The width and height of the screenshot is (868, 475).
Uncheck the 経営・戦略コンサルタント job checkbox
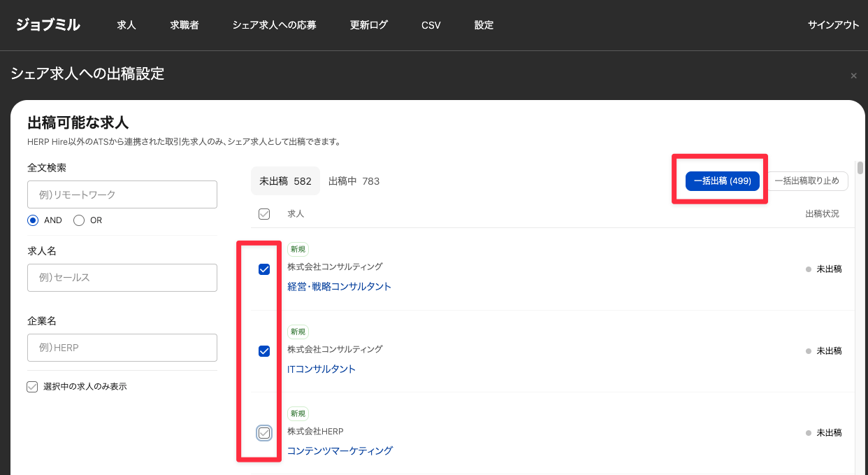(x=264, y=269)
